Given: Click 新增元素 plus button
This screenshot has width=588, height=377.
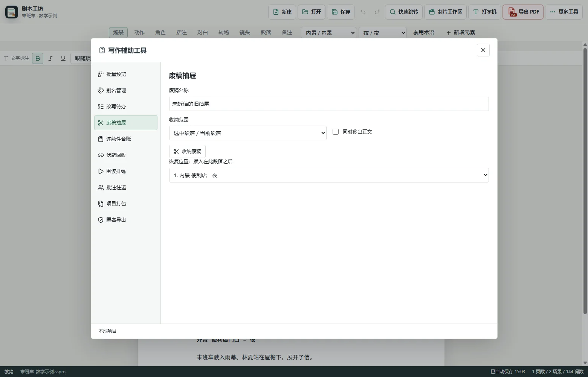Looking at the screenshot, I should click(x=460, y=33).
